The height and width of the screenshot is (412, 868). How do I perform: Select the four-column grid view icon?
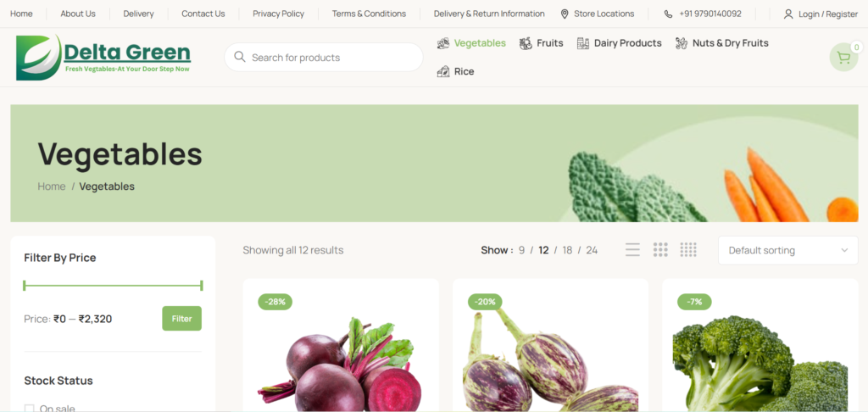pos(688,250)
